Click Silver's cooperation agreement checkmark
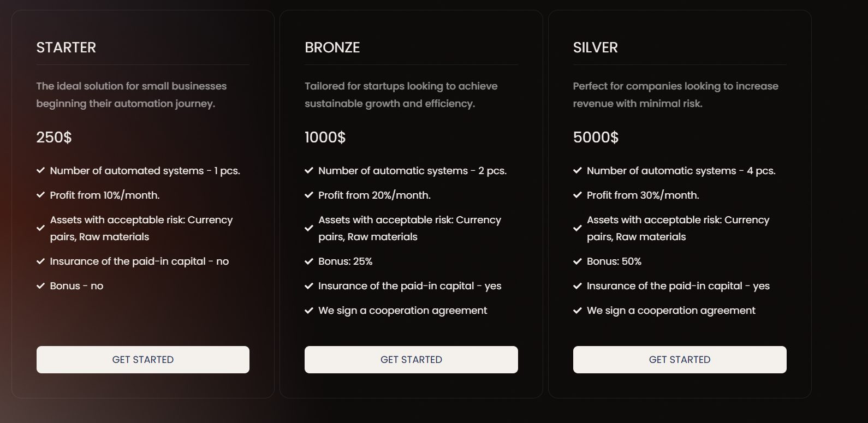Image resolution: width=868 pixels, height=423 pixels. click(x=578, y=311)
